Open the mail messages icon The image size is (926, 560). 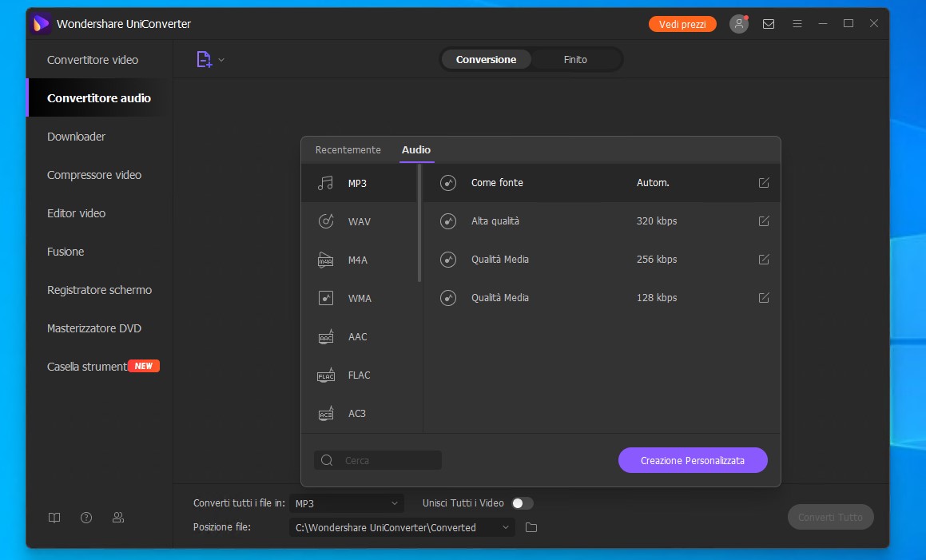(769, 24)
